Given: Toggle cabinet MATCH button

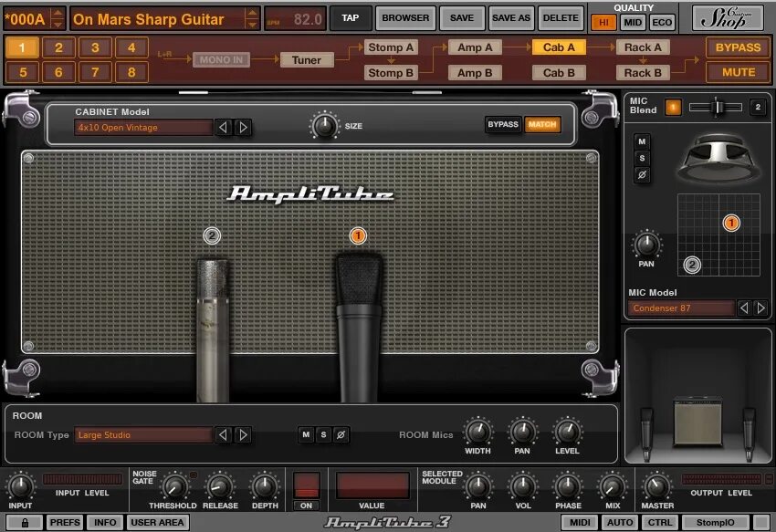Looking at the screenshot, I should pyautogui.click(x=542, y=124).
